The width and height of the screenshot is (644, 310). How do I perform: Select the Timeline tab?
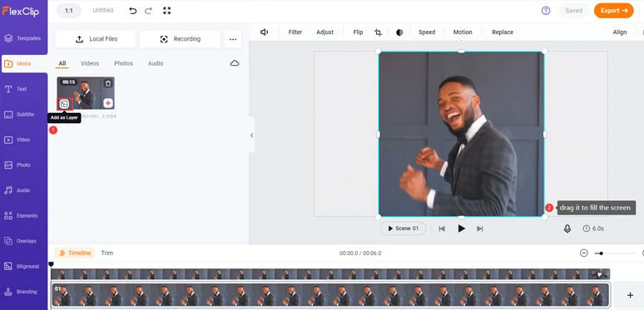pyautogui.click(x=75, y=253)
